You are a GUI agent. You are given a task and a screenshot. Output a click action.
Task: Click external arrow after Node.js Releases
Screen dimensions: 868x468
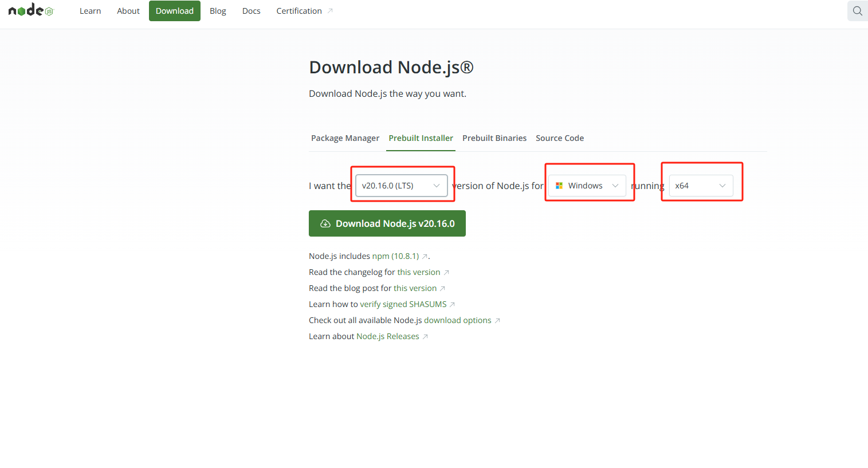(425, 337)
